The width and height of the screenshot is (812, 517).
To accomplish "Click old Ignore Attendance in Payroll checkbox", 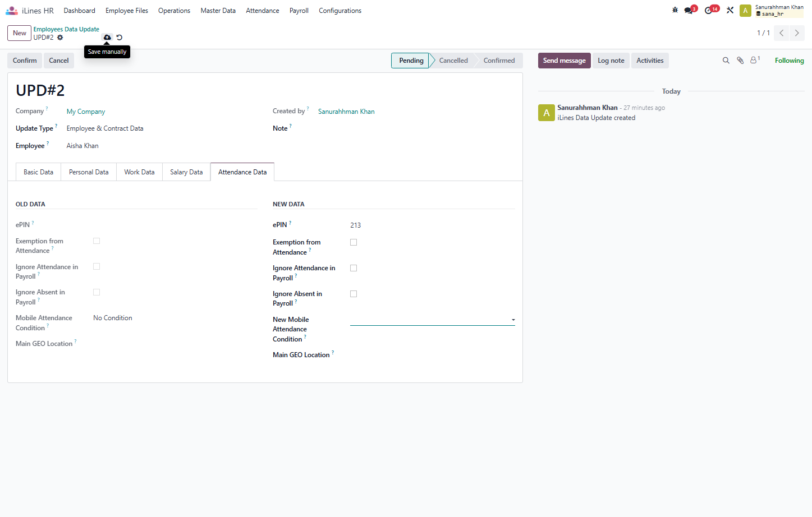I will click(x=97, y=267).
